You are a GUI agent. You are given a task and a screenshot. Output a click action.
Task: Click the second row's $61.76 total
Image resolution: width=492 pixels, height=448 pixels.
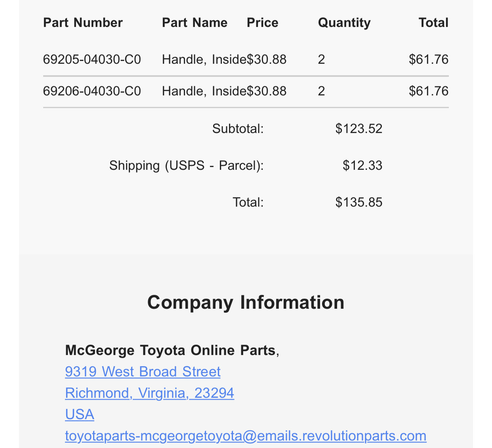tap(429, 91)
